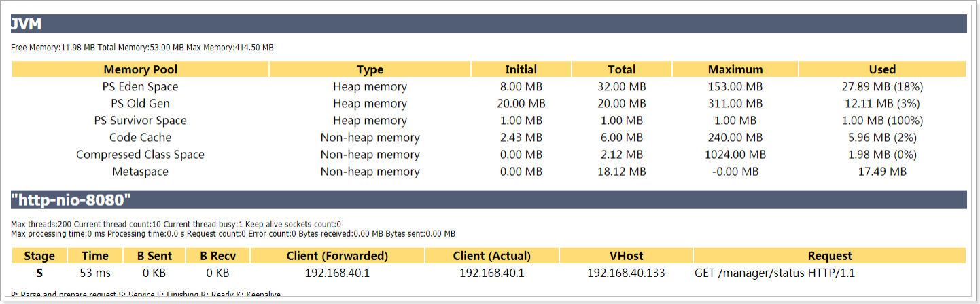Click the Metaspace row label

click(140, 172)
